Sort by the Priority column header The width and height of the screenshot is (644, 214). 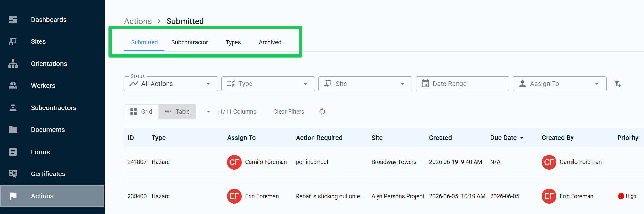(x=628, y=138)
